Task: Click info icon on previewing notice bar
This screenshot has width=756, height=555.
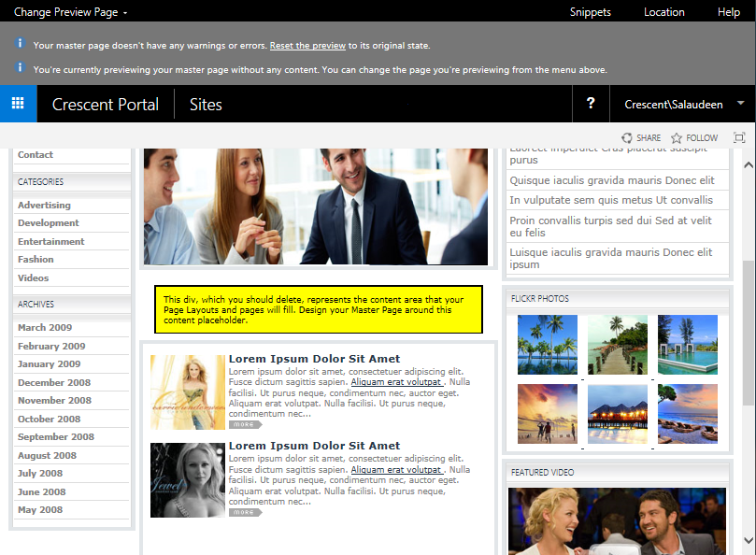Action: 21,69
